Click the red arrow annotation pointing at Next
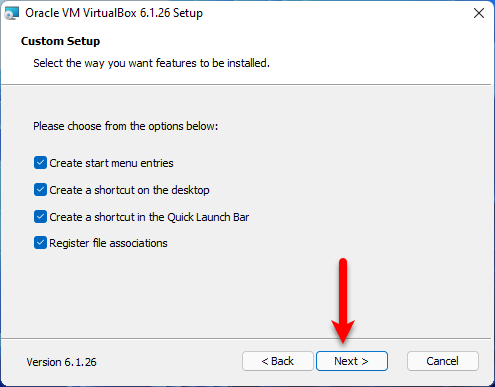This screenshot has height=387, width=495. 343,301
